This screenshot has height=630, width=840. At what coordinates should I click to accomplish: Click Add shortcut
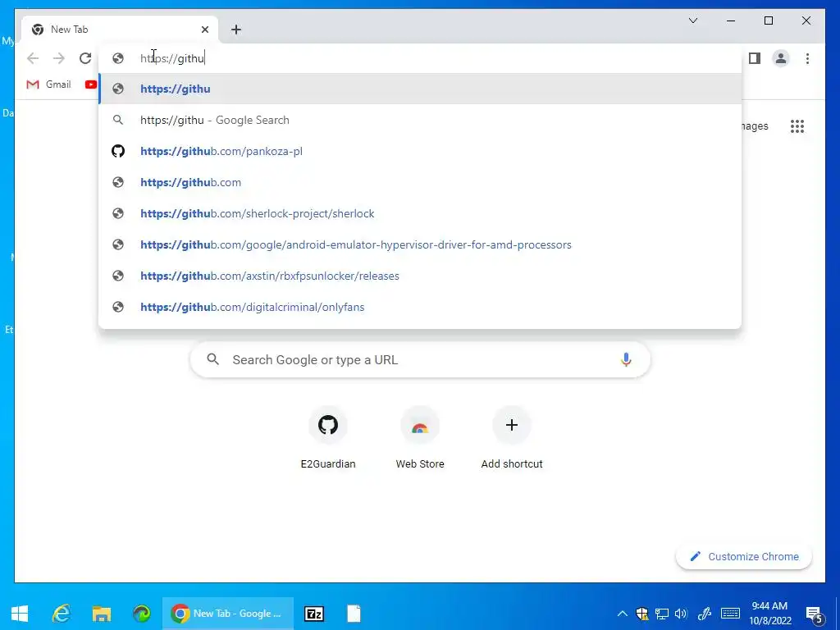click(x=512, y=438)
